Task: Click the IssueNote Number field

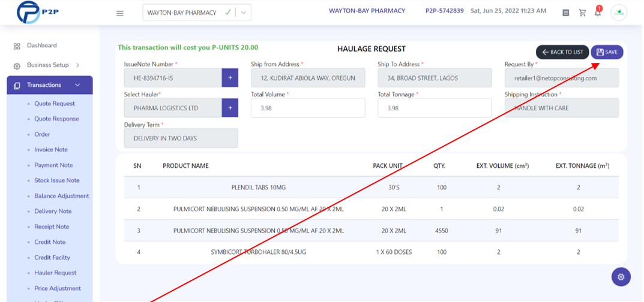Action: (x=173, y=78)
